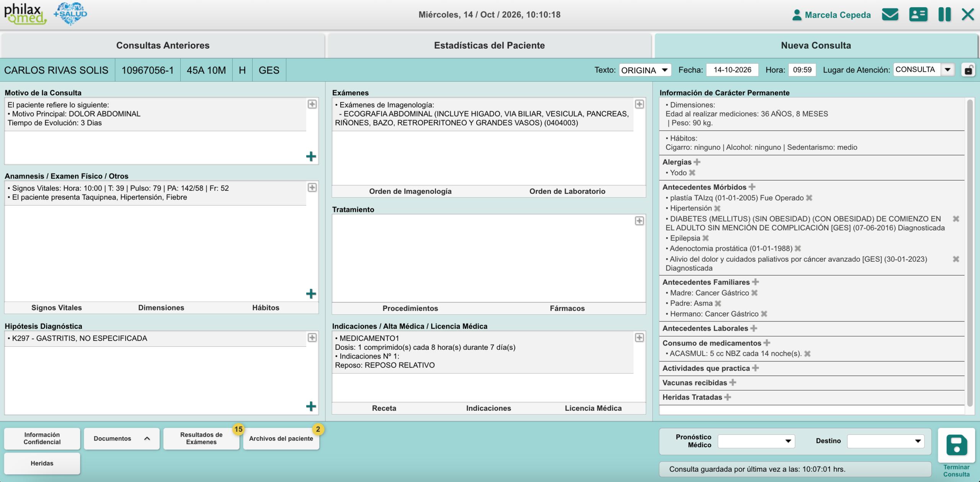Click the Orden de Imagenología button

pos(410,191)
